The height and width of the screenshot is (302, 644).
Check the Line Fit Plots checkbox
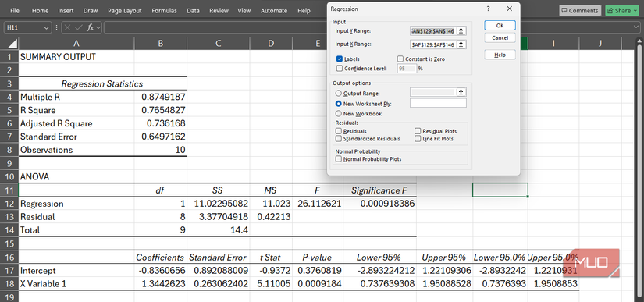418,139
